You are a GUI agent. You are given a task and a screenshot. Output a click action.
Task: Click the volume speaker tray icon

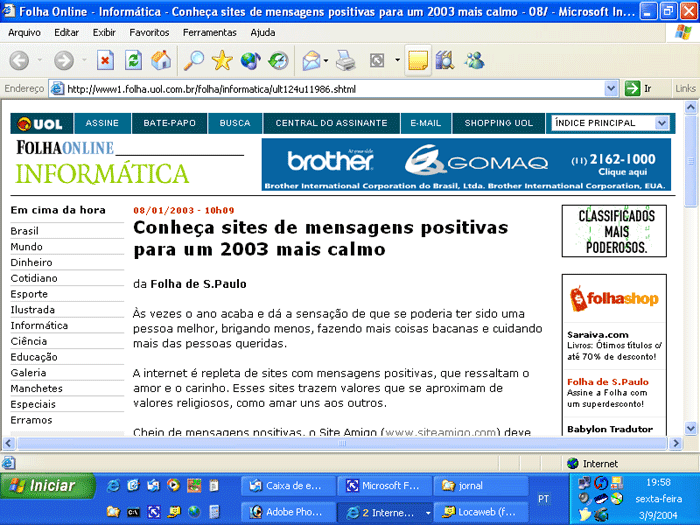click(x=584, y=498)
